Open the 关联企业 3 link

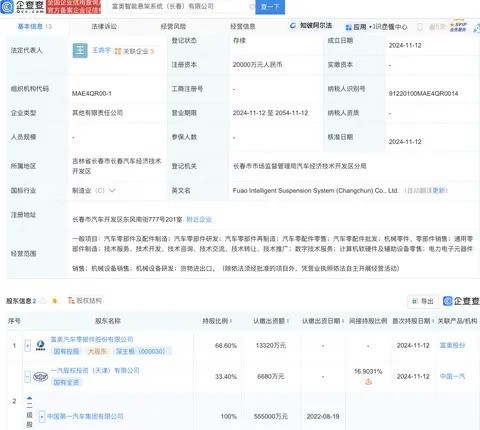tap(134, 51)
